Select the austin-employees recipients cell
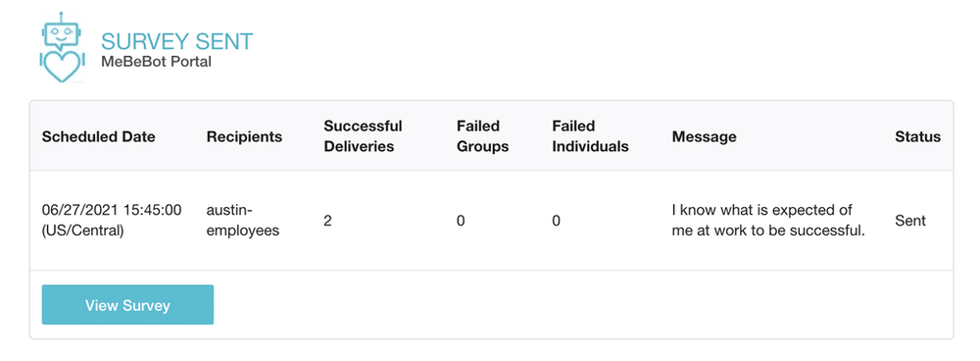 tap(243, 220)
